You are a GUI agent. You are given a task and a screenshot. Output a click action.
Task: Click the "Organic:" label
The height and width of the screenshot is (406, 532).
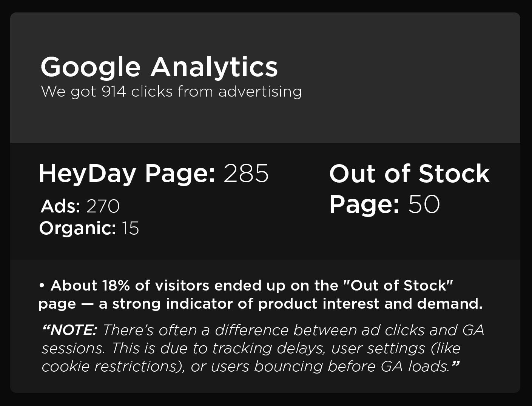click(x=77, y=228)
